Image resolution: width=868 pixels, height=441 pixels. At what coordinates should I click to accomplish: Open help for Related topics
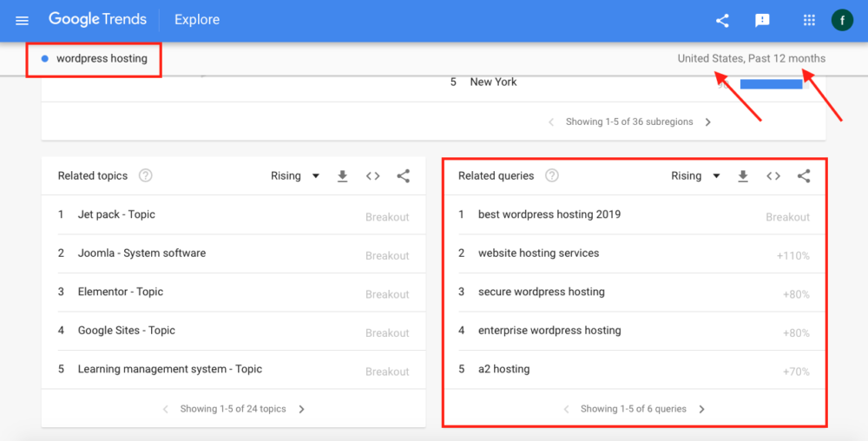tap(146, 176)
